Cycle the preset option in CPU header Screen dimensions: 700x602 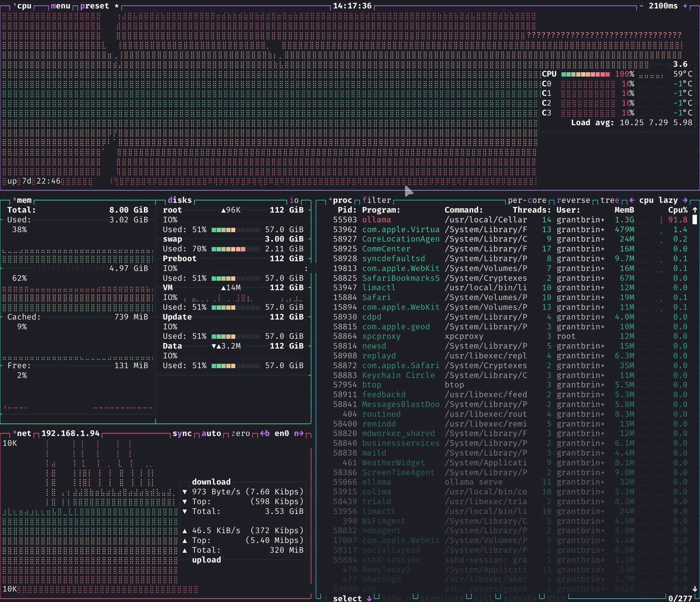point(95,6)
